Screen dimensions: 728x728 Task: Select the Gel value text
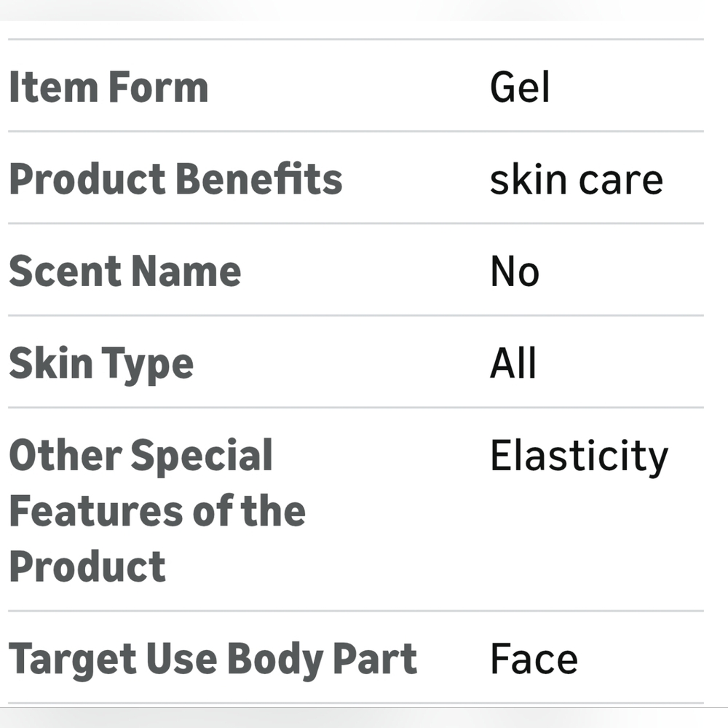click(520, 87)
